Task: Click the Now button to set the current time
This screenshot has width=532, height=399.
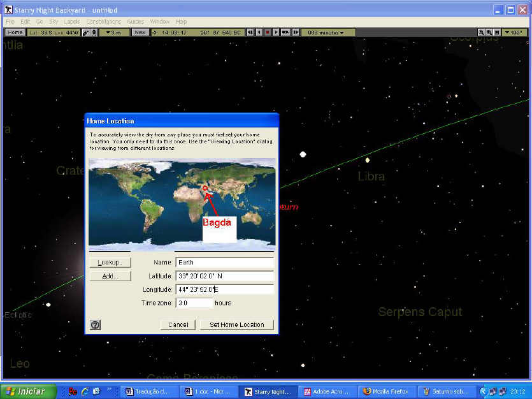Action: (140, 33)
